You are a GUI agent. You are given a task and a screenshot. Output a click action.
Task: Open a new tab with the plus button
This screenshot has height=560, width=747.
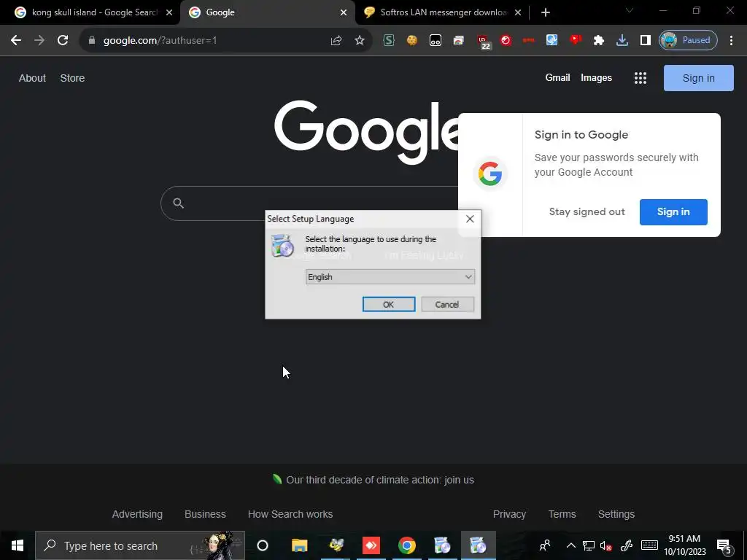point(546,12)
